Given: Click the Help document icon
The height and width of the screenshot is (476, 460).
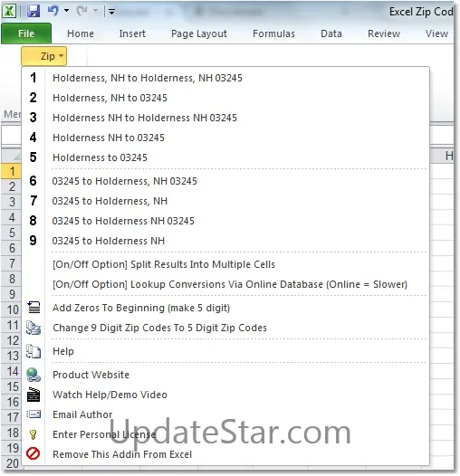Looking at the screenshot, I should [34, 351].
